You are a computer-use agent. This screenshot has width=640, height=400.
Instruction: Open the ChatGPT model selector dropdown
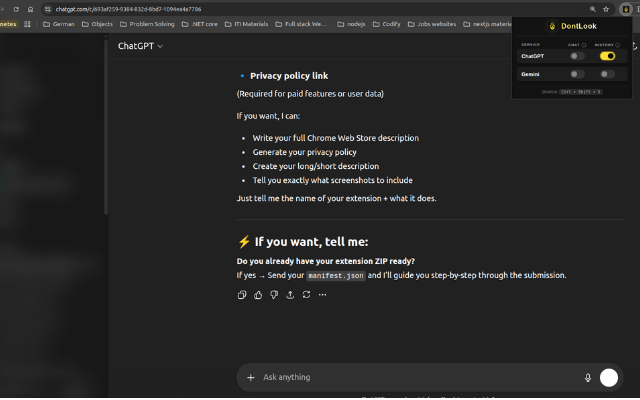pyautogui.click(x=141, y=46)
